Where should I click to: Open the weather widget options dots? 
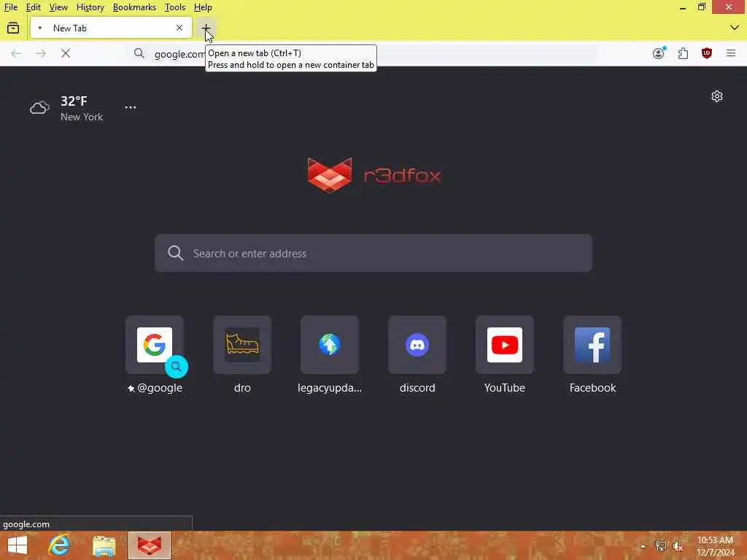(x=131, y=108)
